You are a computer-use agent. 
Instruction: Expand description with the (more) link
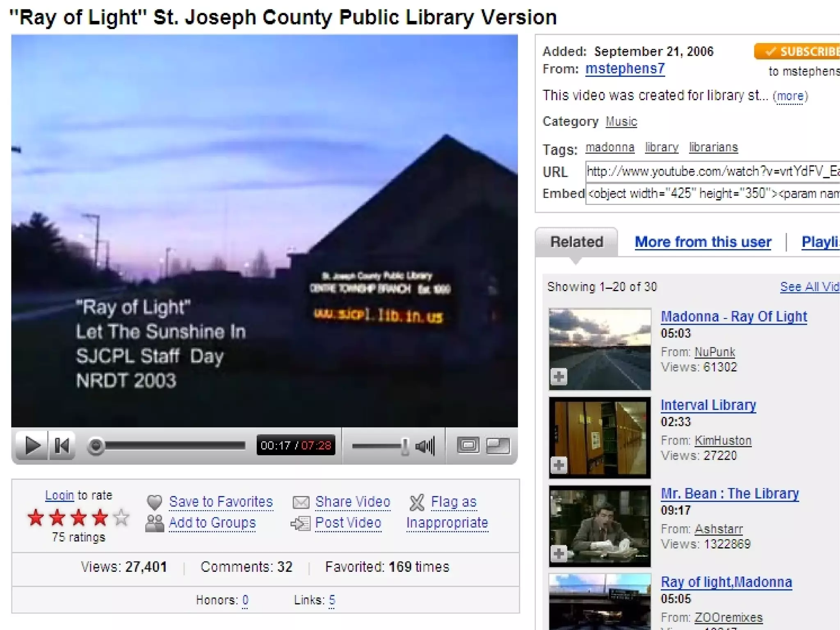790,96
